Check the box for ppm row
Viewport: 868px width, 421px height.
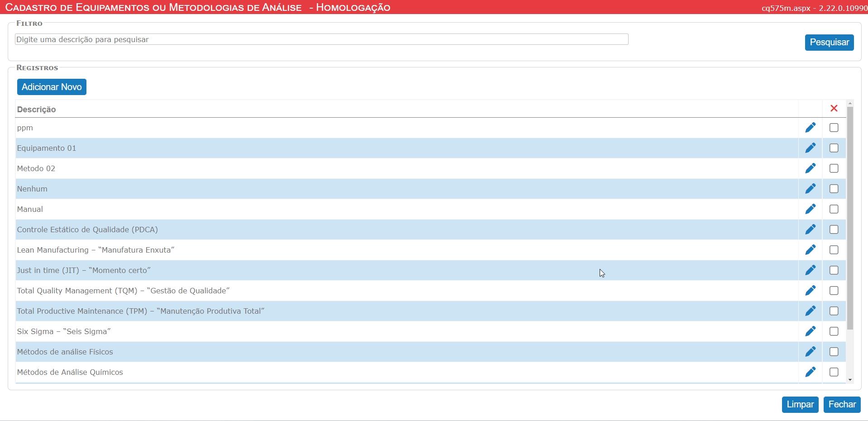tap(834, 128)
